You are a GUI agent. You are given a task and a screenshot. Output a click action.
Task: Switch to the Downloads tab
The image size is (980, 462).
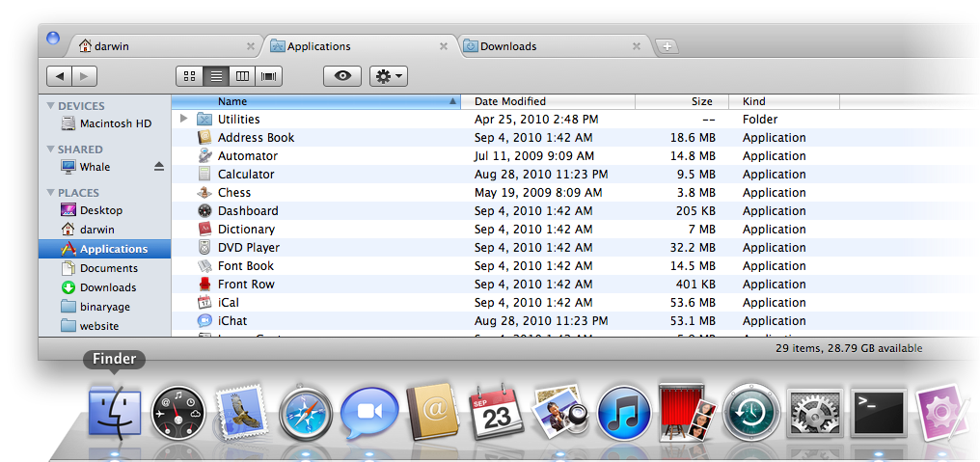click(553, 46)
